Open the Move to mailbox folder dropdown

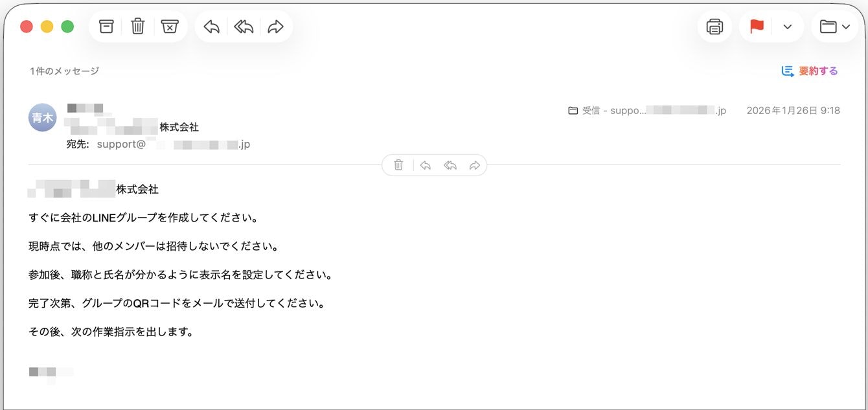[834, 27]
